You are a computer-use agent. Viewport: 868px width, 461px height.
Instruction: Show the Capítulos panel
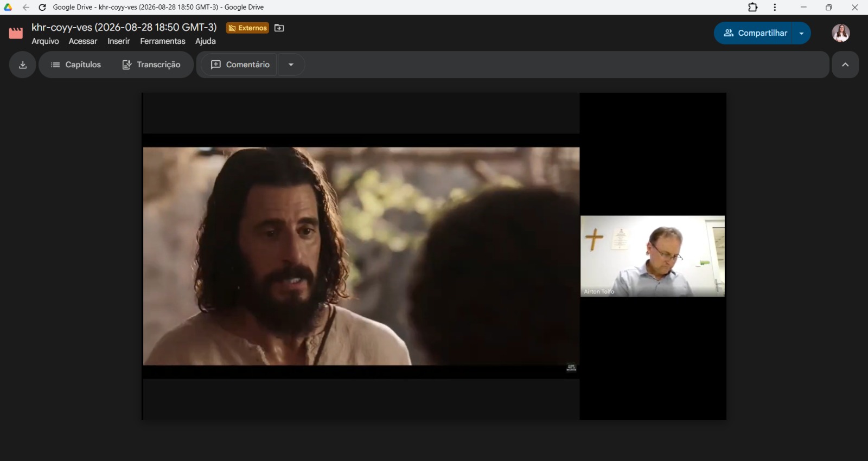76,65
